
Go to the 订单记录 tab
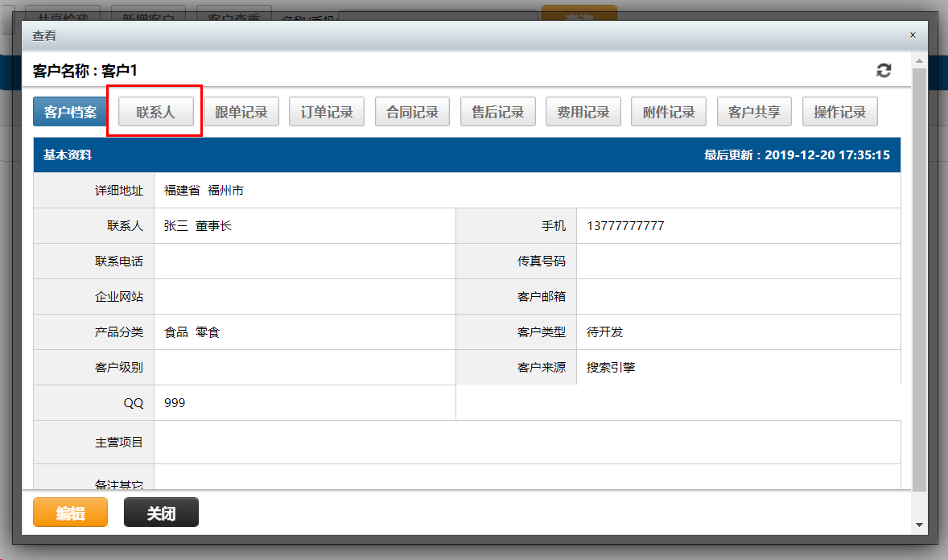click(327, 112)
